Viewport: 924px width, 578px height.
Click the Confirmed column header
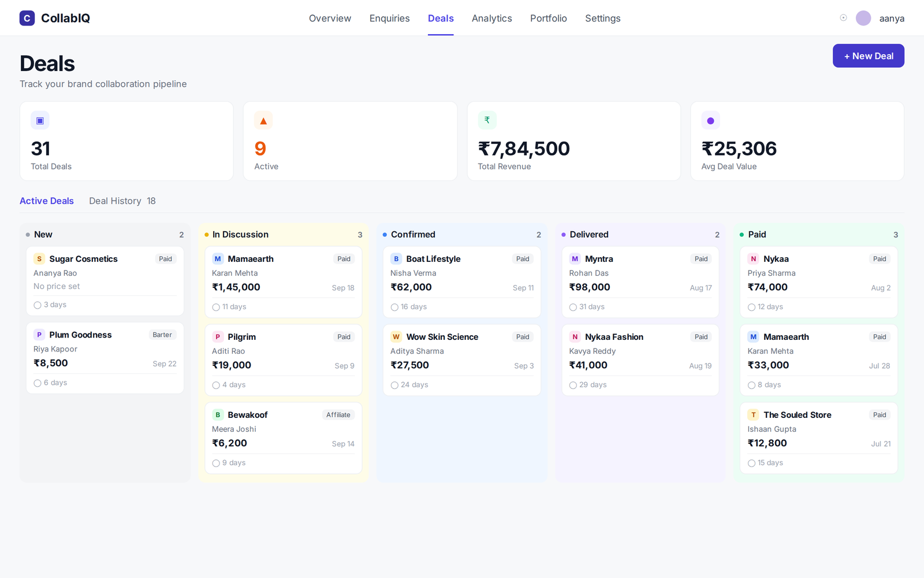pyautogui.click(x=413, y=235)
